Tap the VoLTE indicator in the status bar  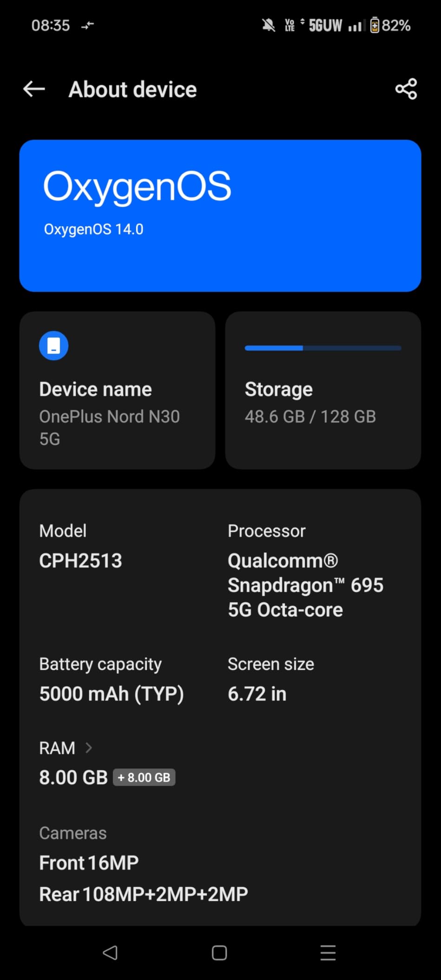pyautogui.click(x=290, y=26)
